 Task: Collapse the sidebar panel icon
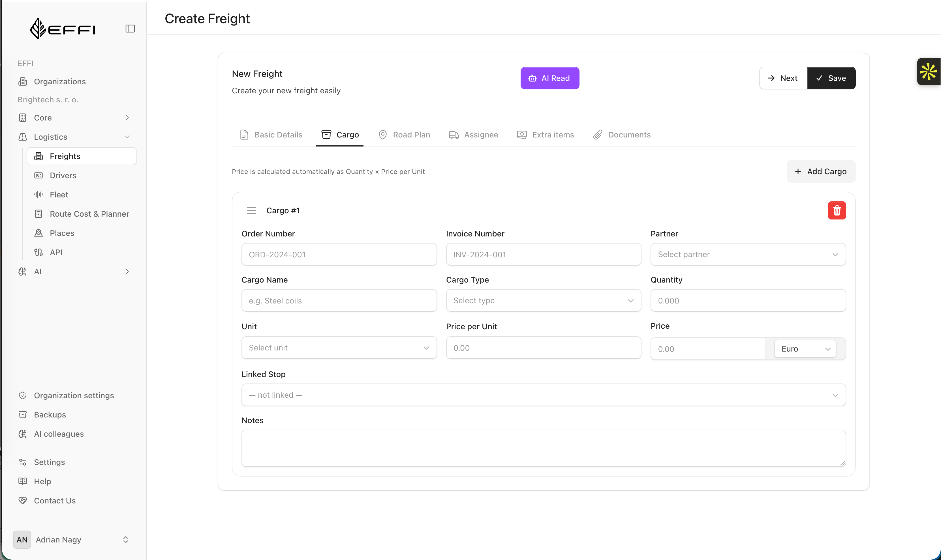[130, 29]
